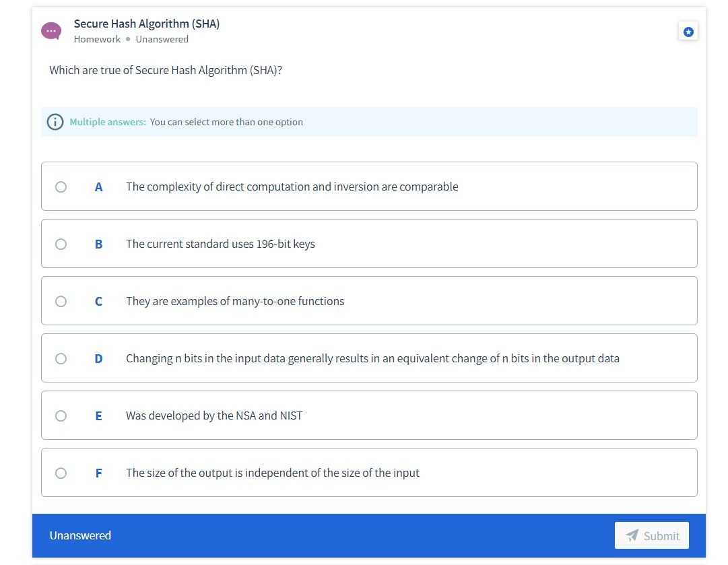Select answer option A radio button

[x=61, y=187]
